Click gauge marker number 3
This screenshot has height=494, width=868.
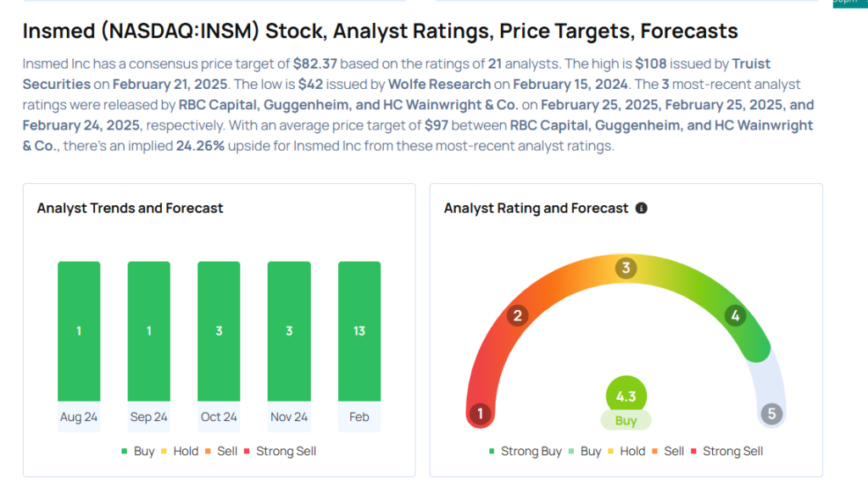pos(626,269)
